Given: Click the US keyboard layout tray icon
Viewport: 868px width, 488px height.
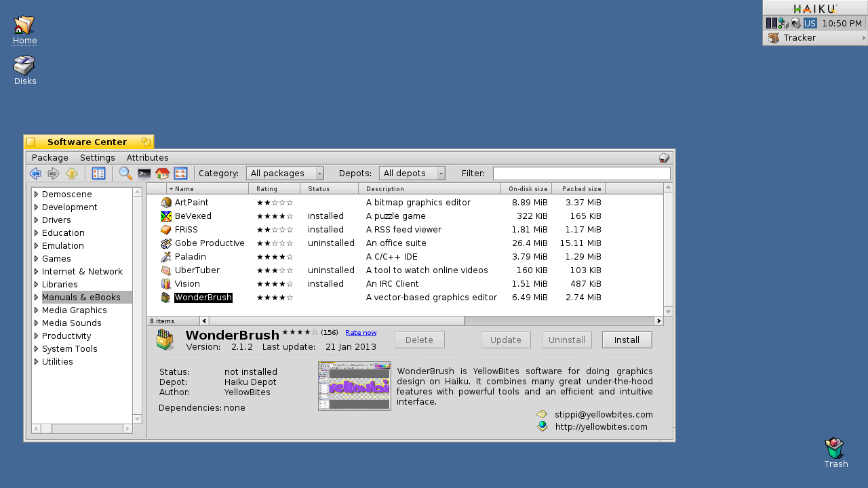Looking at the screenshot, I should coord(810,23).
